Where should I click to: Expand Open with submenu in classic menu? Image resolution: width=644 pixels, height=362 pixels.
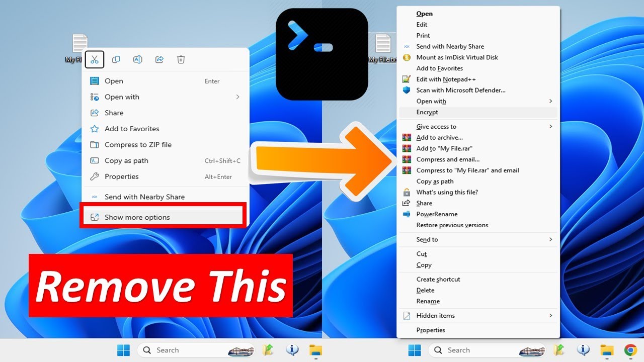pyautogui.click(x=478, y=102)
